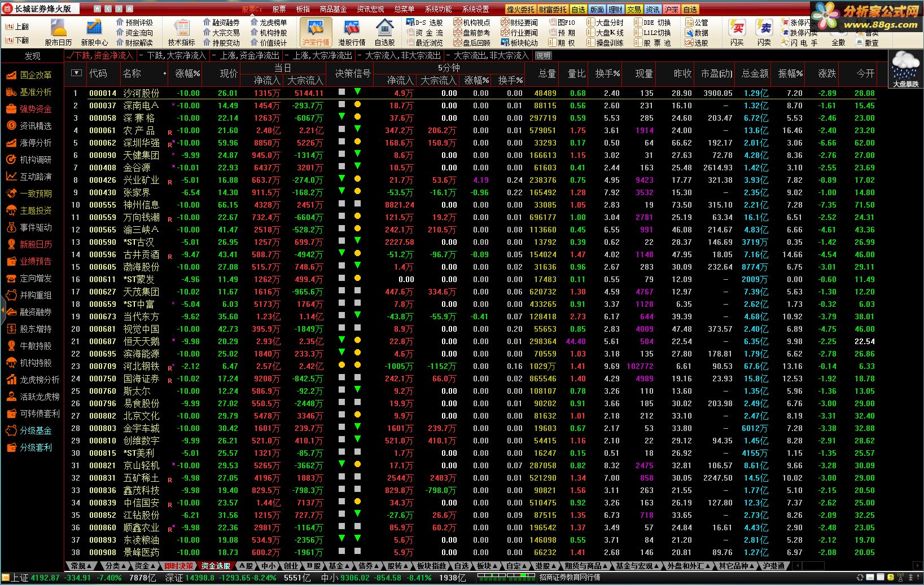924x585 pixels.
Task: Open the 资讯宏观 menu
Action: tap(370, 10)
